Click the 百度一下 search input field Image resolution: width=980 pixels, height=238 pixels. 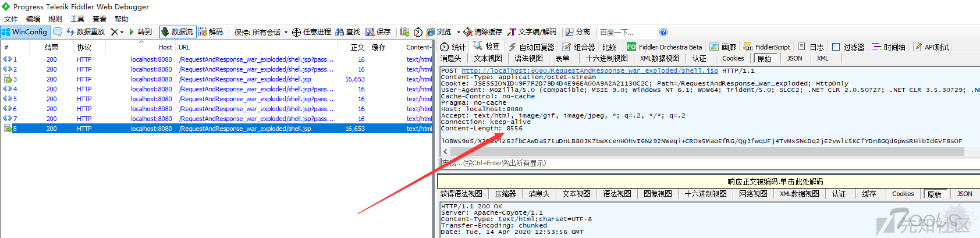point(626,32)
